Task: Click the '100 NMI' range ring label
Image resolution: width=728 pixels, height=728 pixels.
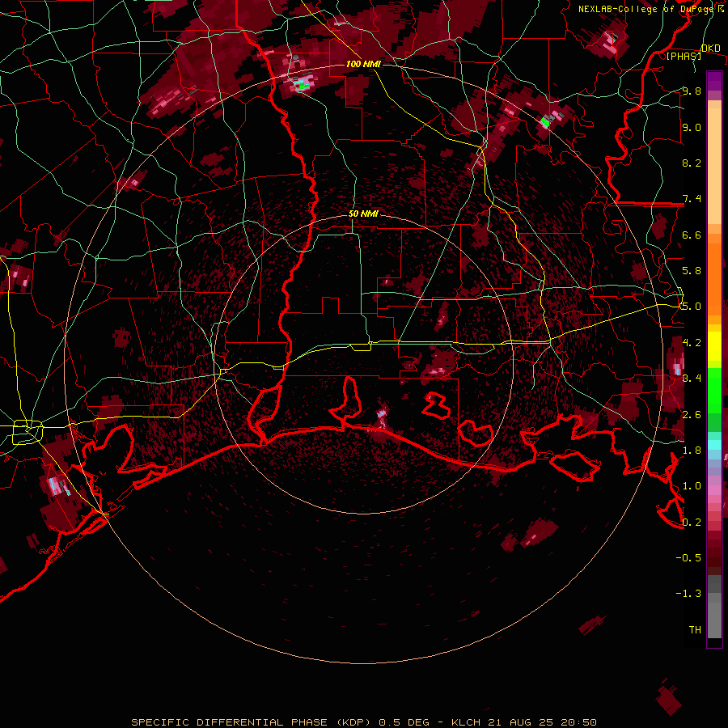Action: point(363,64)
